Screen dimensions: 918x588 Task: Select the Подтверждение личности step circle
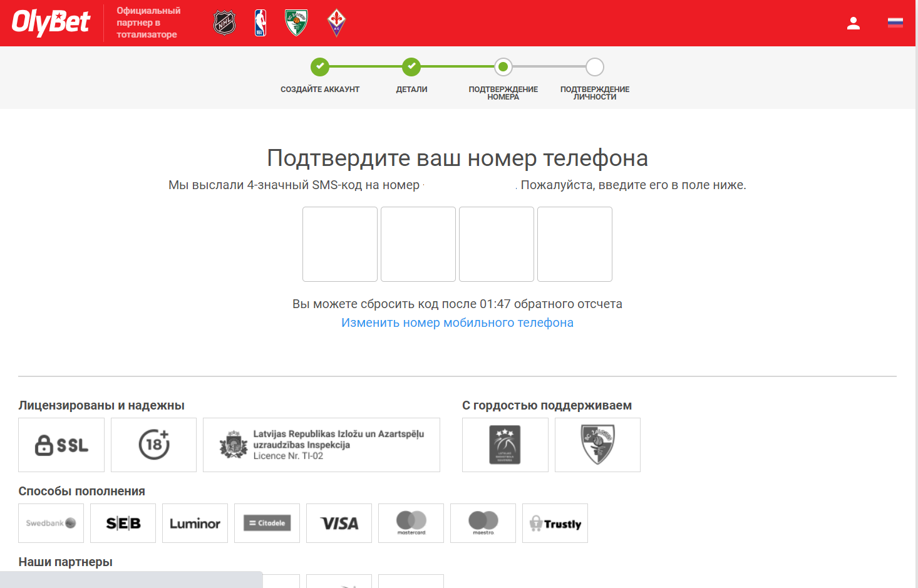(595, 66)
